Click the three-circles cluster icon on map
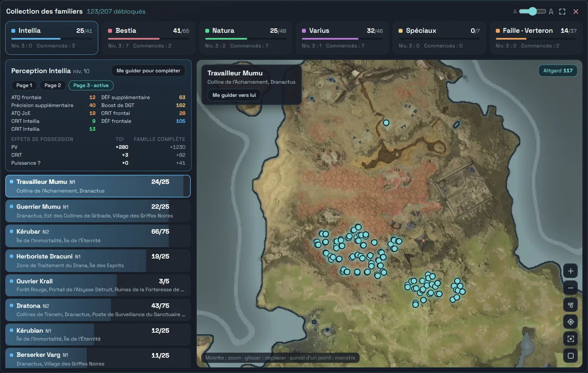Screen dimensions: 588x373 tap(570, 305)
